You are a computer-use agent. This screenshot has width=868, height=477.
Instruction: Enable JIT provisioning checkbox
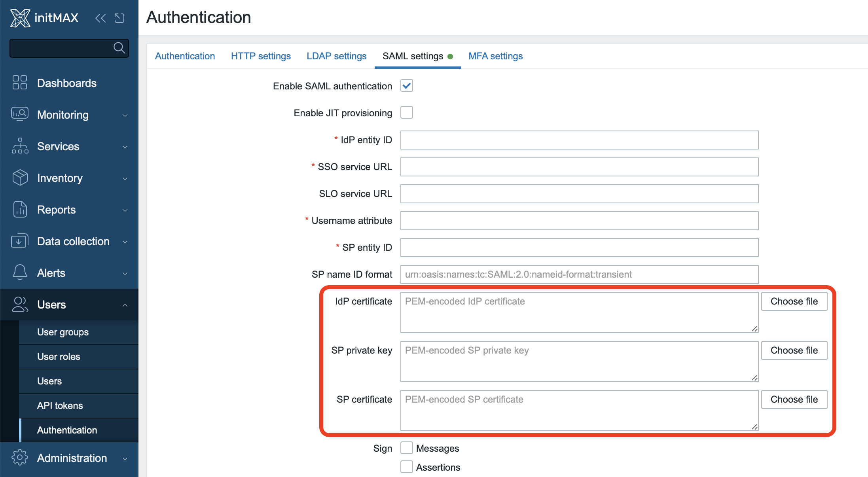[406, 113]
